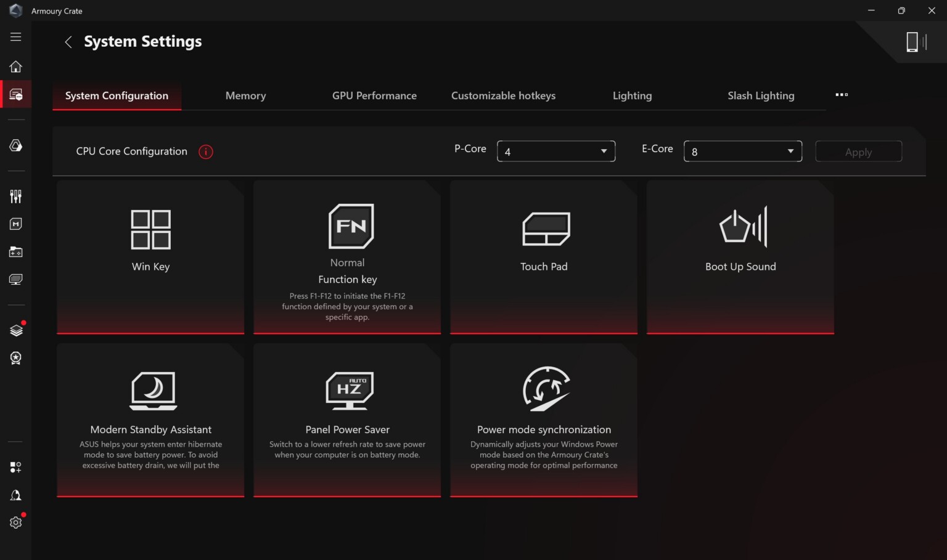Go to the Home page icon

(x=16, y=67)
